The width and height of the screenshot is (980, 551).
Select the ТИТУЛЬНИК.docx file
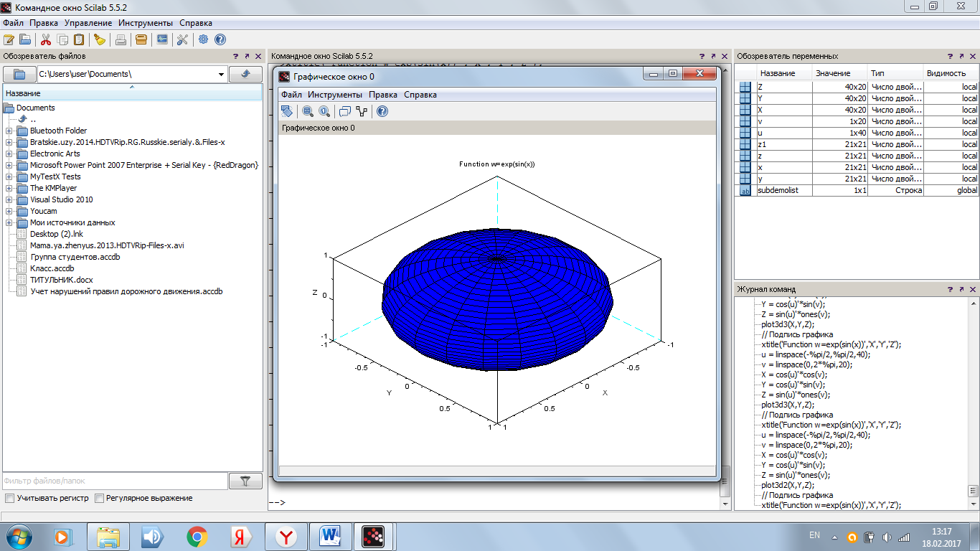tap(61, 280)
